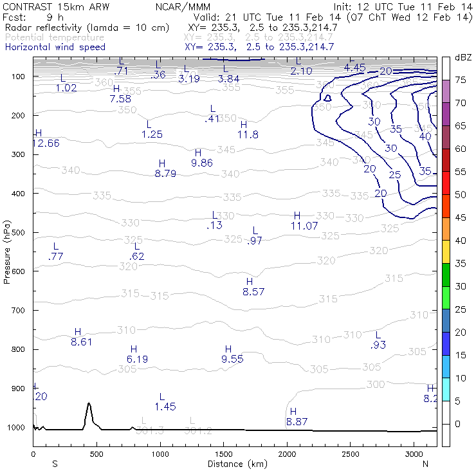Image resolution: width=476 pixels, height=476 pixels.
Task: Click the 'dBZ' colorbar unit label
Action: (463, 57)
